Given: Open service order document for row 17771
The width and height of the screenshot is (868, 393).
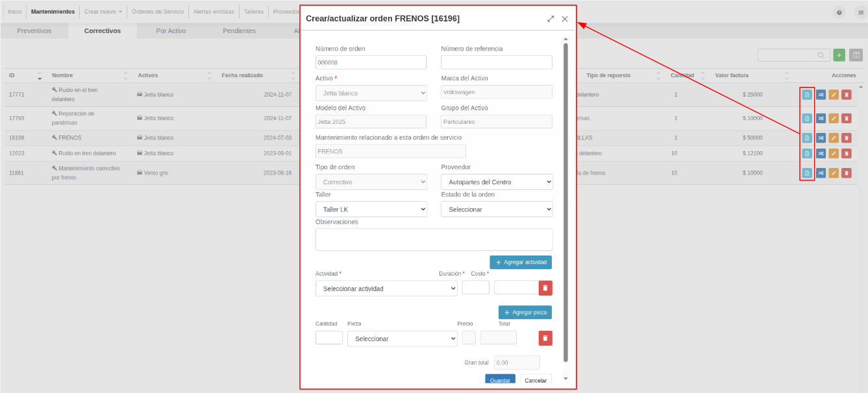Looking at the screenshot, I should (x=807, y=95).
